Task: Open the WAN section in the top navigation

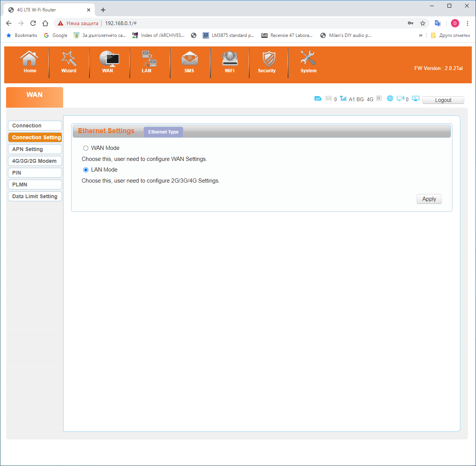Action: pos(109,59)
